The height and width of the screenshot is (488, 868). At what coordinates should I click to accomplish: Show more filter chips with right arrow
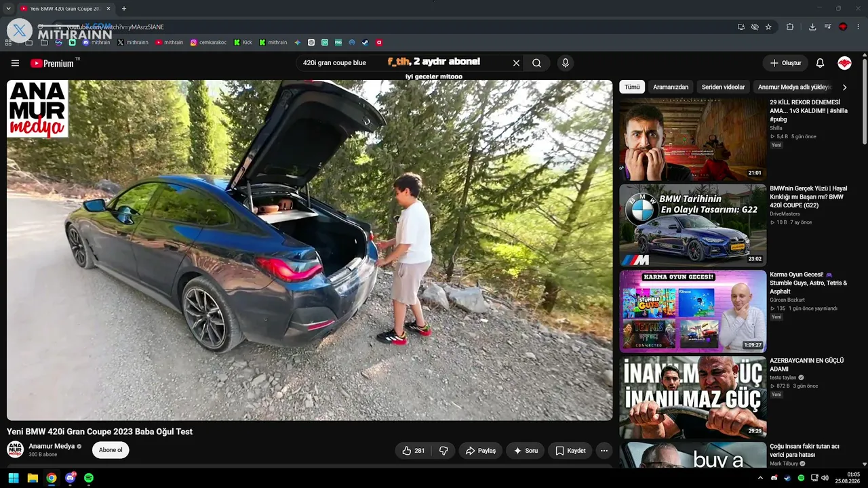[844, 87]
